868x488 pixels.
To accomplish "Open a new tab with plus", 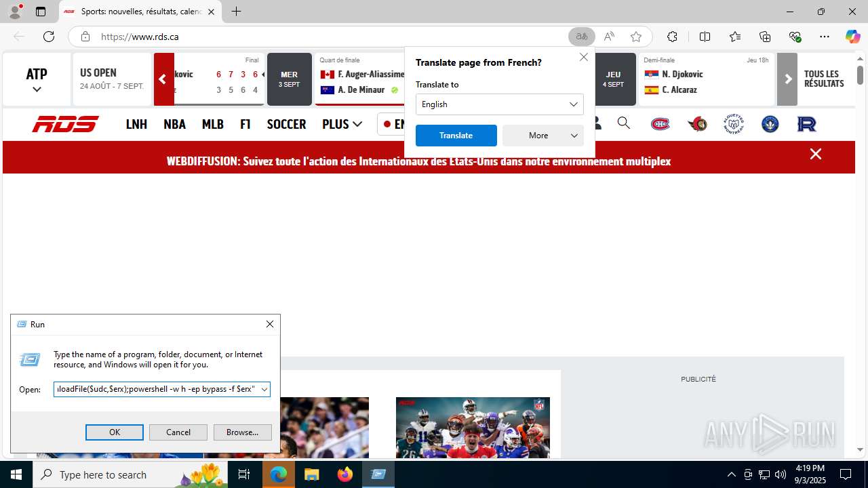I will pyautogui.click(x=236, y=12).
